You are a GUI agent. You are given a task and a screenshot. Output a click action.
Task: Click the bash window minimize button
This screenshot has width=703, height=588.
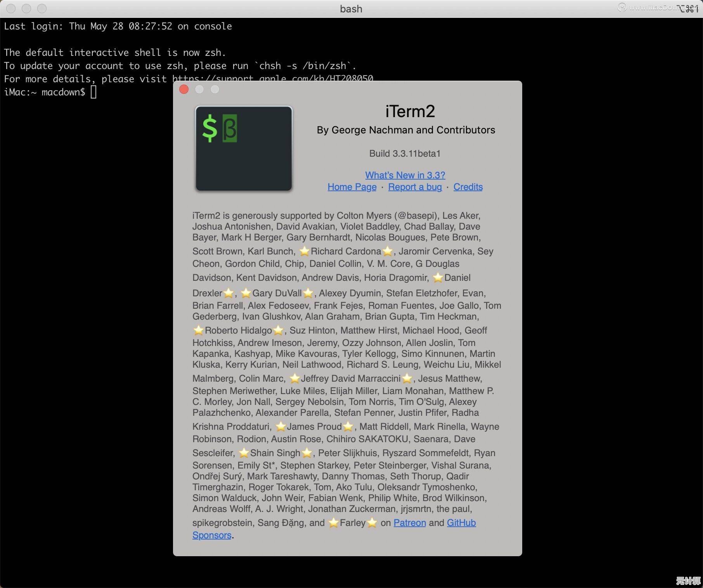[26, 9]
